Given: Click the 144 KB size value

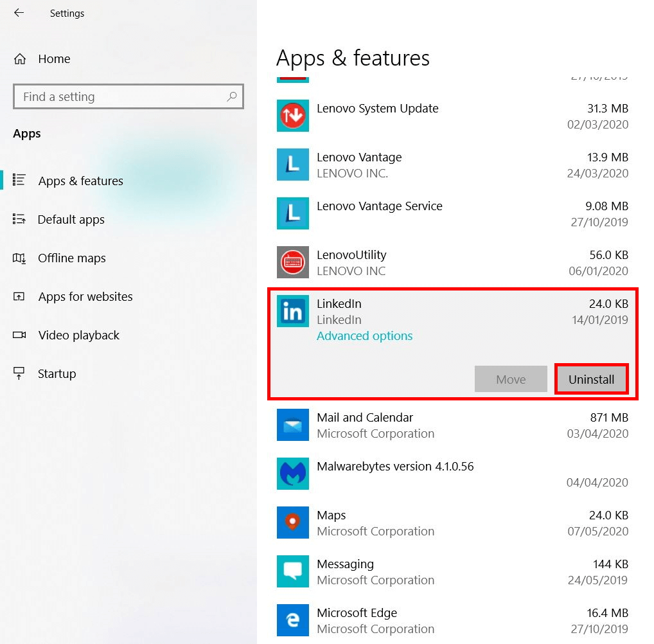Looking at the screenshot, I should pos(610,564).
